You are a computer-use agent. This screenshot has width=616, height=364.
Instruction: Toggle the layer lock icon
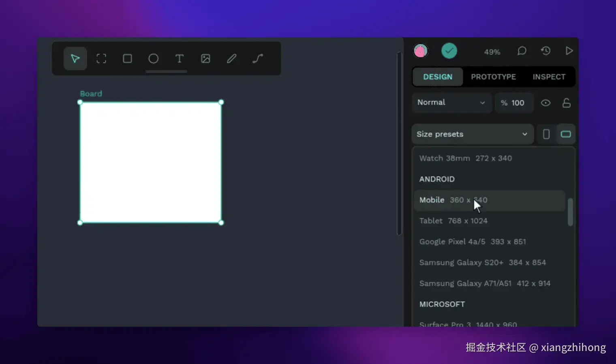[x=567, y=103]
